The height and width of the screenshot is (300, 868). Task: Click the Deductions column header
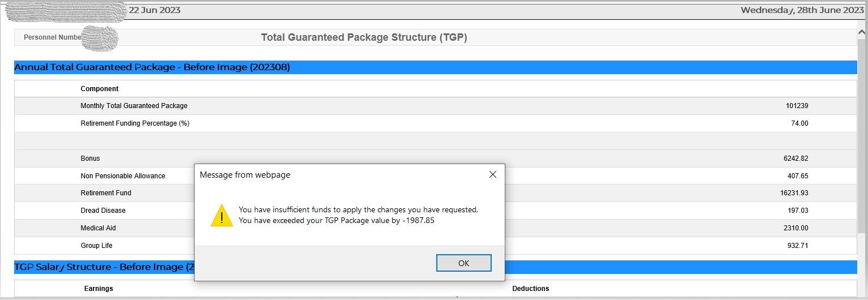pyautogui.click(x=530, y=289)
